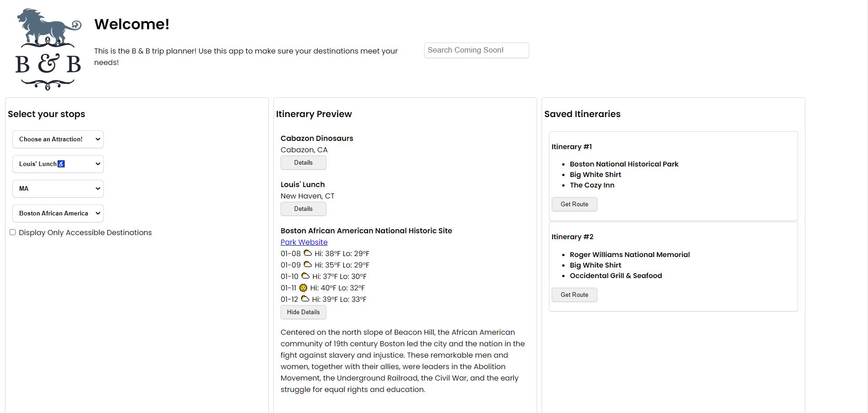The image size is (868, 413).
Task: Click the 01-12 partly cloudy weather icon
Action: (x=305, y=299)
